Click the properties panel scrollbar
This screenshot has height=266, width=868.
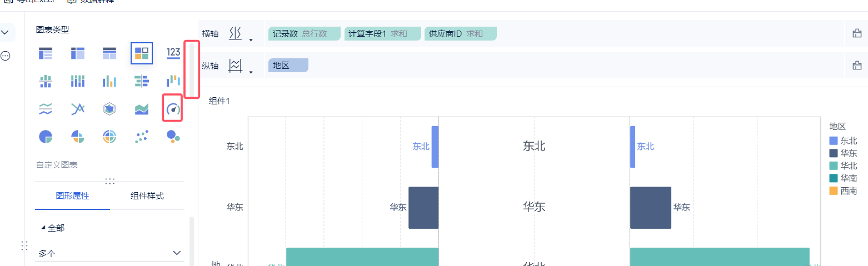192,242
